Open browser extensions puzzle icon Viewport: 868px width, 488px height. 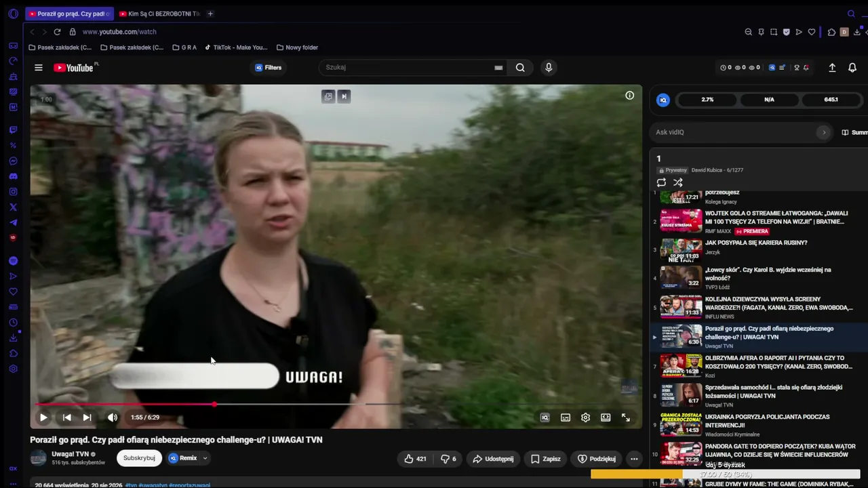(x=831, y=32)
